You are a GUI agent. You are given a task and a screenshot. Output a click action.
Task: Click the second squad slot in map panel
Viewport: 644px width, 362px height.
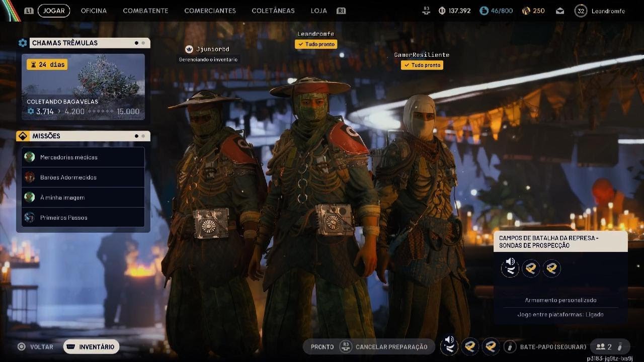click(x=531, y=268)
